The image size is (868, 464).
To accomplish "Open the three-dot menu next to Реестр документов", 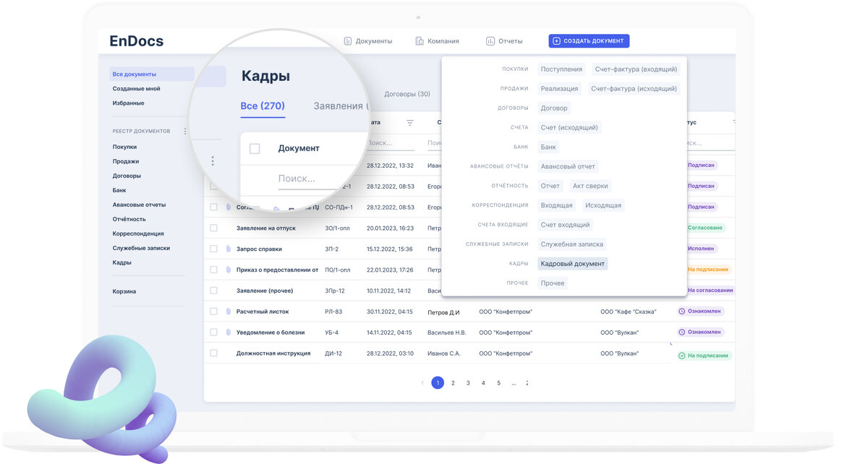I will coord(185,130).
